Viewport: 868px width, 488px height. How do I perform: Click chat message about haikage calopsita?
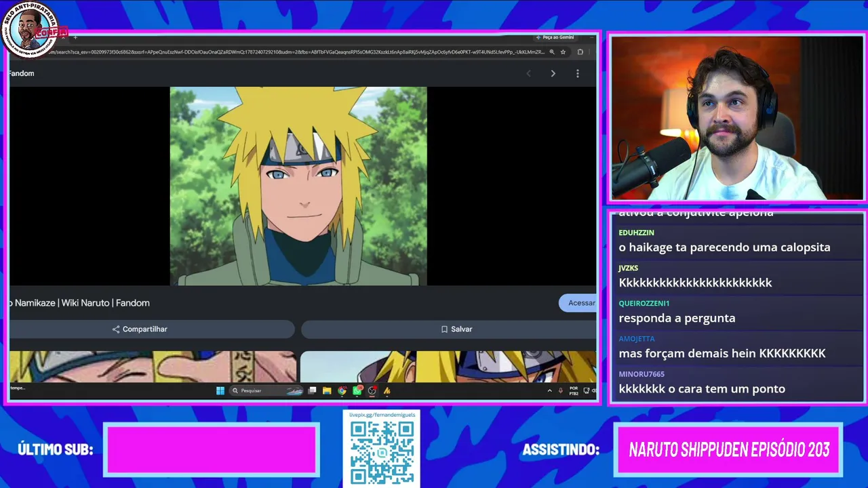[724, 247]
